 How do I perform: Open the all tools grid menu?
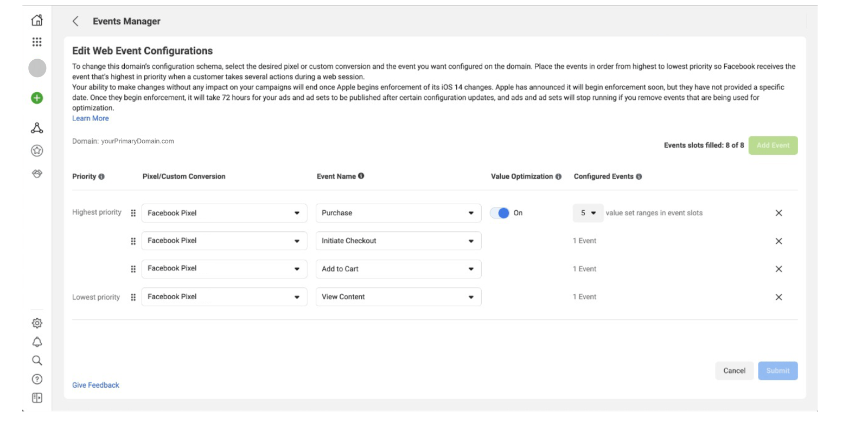click(37, 42)
